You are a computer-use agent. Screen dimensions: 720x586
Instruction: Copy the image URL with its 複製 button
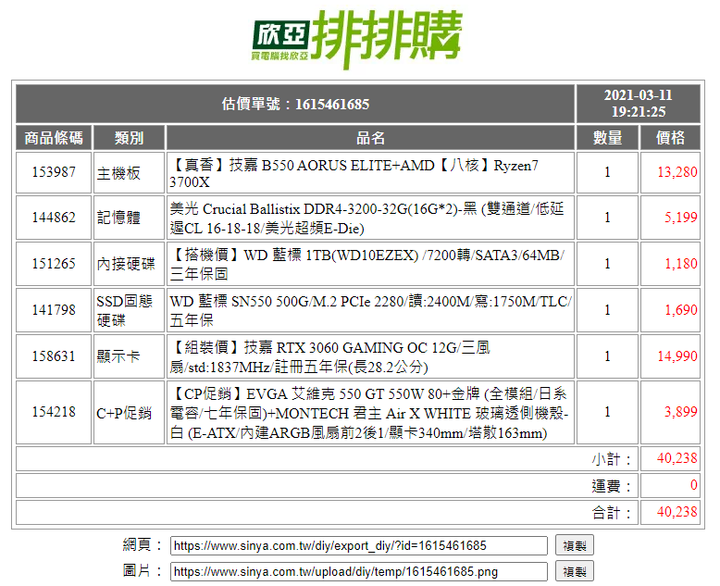pos(574,572)
